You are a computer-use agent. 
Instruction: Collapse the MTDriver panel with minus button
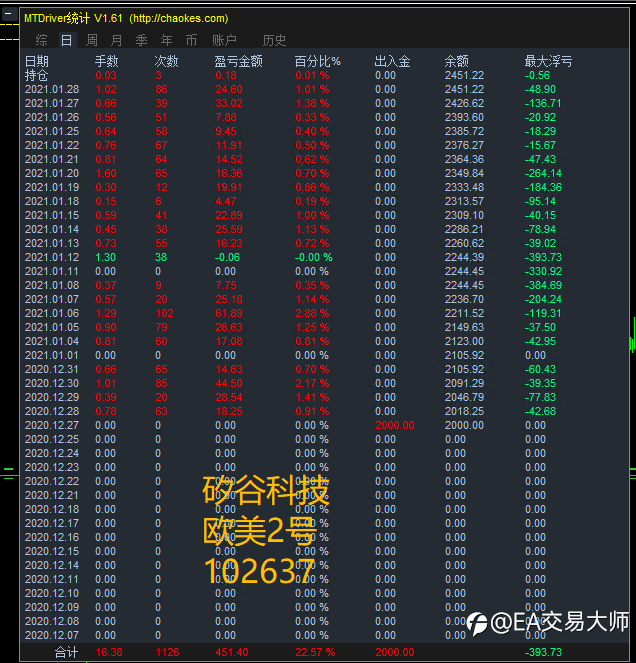pos(8,14)
